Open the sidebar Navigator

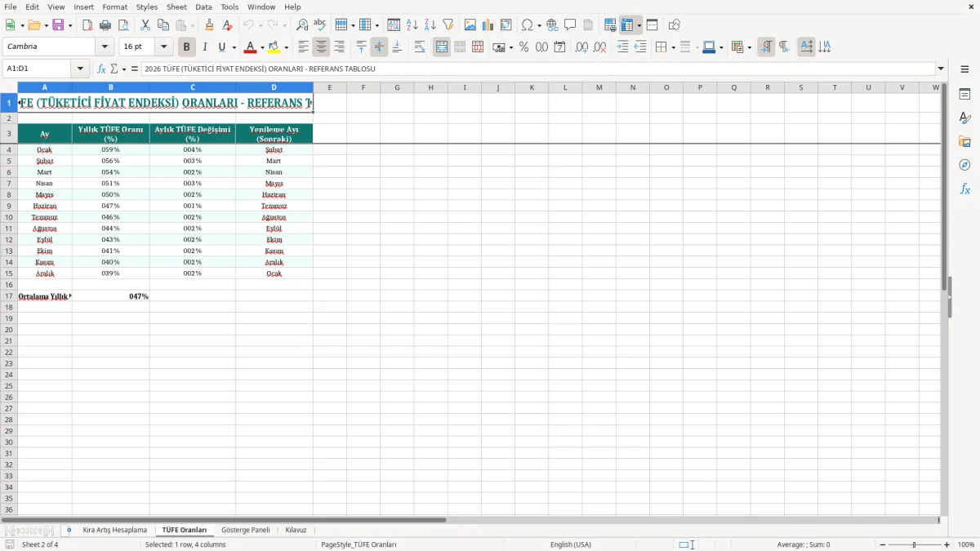point(964,165)
